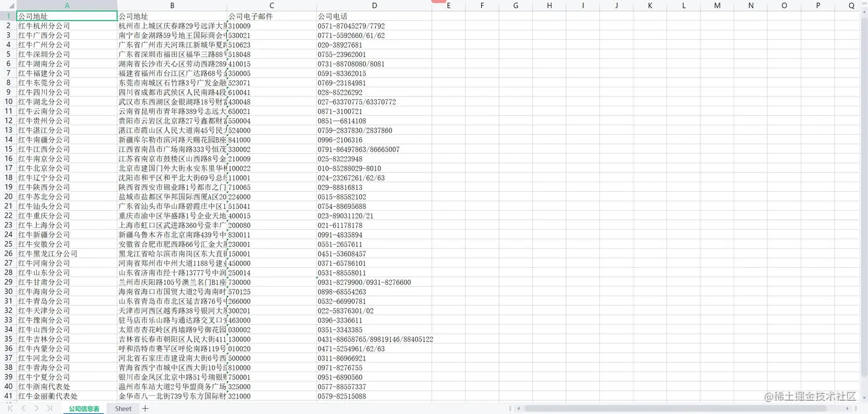Select phone cell 0431-88658765/89819146/88405122

tap(374, 339)
